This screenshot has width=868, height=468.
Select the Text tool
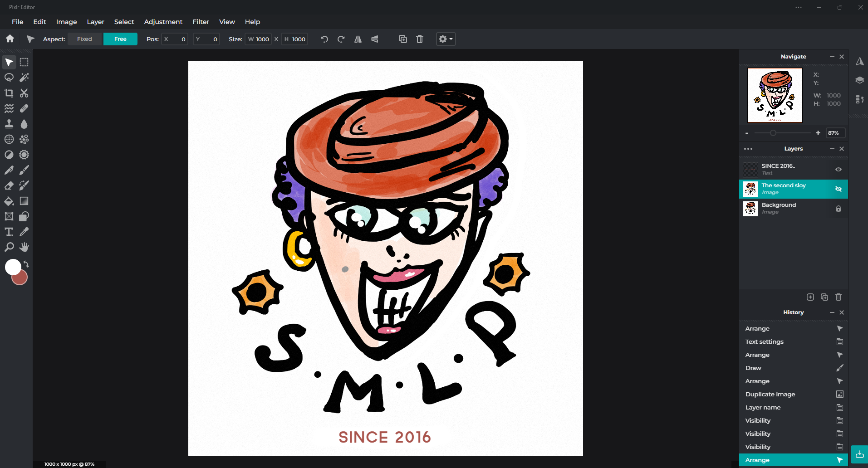(9, 232)
